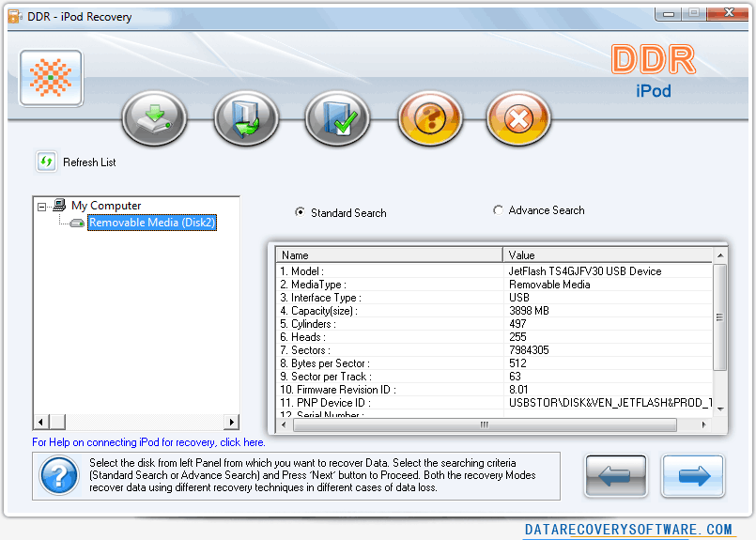Go back with the left arrow button

(616, 475)
